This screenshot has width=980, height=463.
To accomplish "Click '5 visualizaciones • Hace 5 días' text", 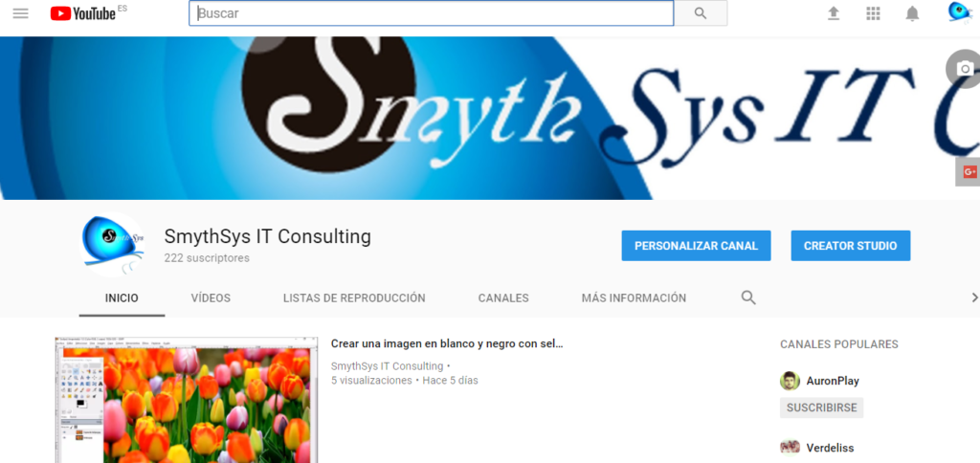I will click(x=405, y=380).
